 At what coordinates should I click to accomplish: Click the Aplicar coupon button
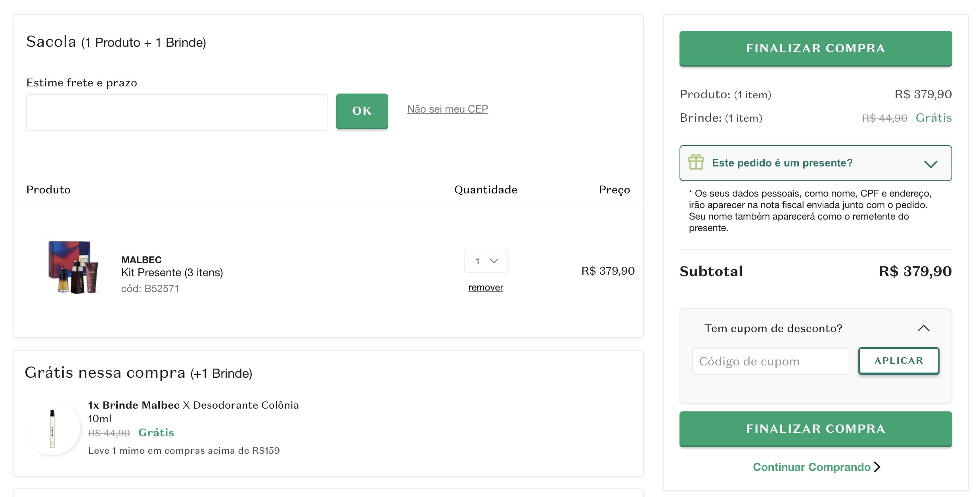point(899,361)
